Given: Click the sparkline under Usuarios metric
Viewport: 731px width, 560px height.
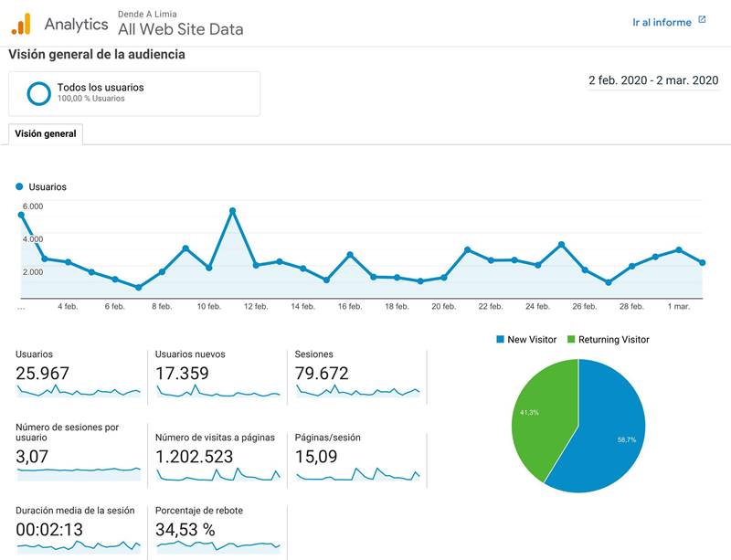Looking at the screenshot, I should 79,391.
